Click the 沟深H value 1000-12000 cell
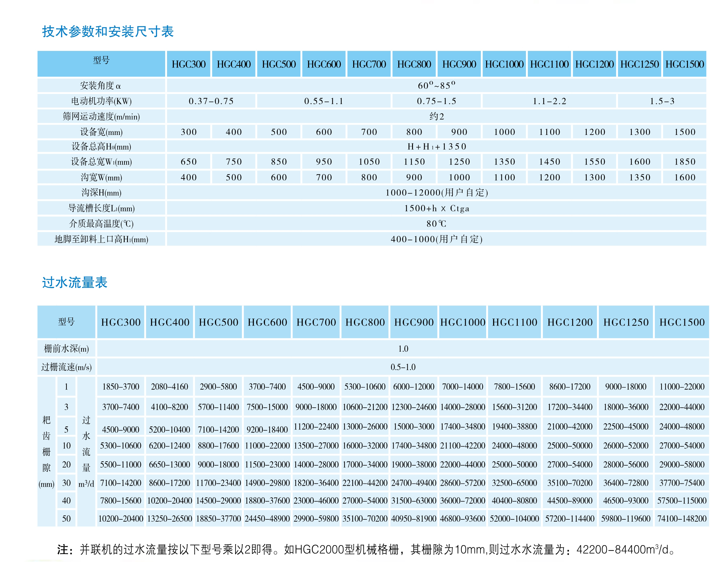This screenshot has height=562, width=728. click(x=436, y=193)
